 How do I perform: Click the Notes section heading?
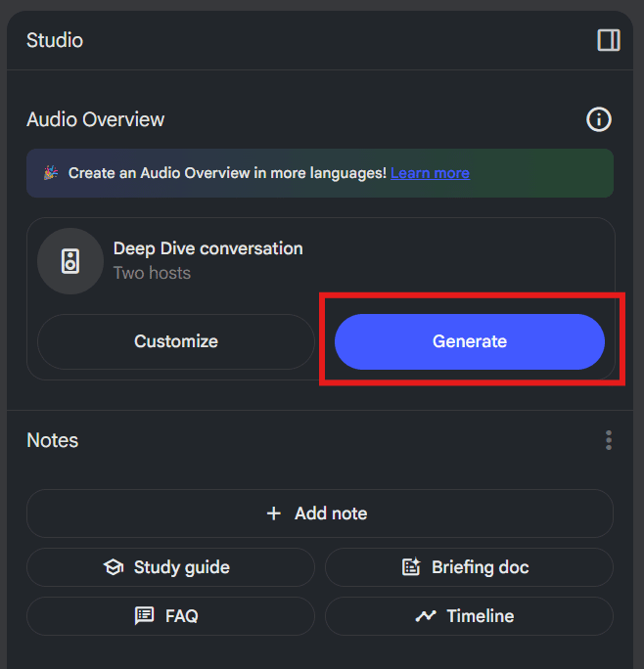tap(53, 440)
